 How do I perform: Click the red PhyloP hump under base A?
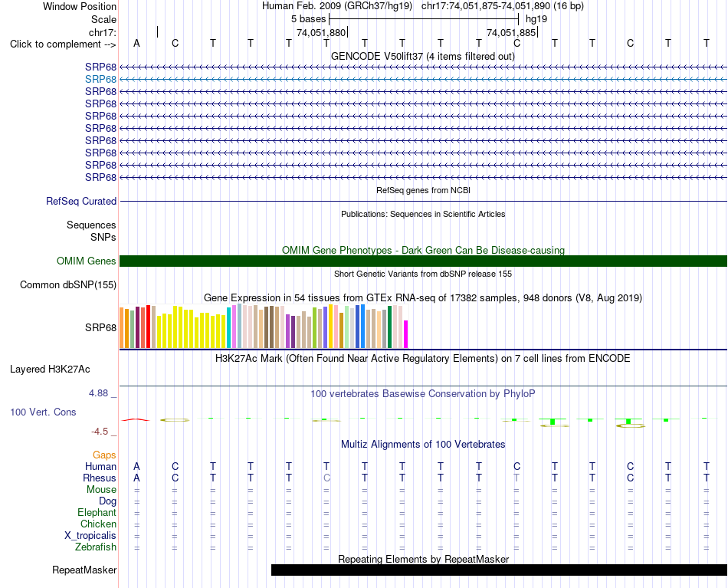point(136,419)
